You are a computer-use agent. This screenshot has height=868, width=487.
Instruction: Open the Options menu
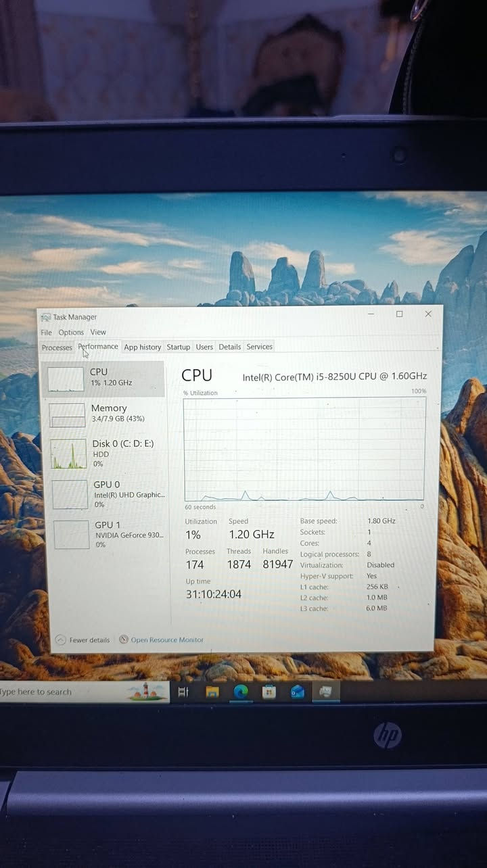(x=71, y=333)
